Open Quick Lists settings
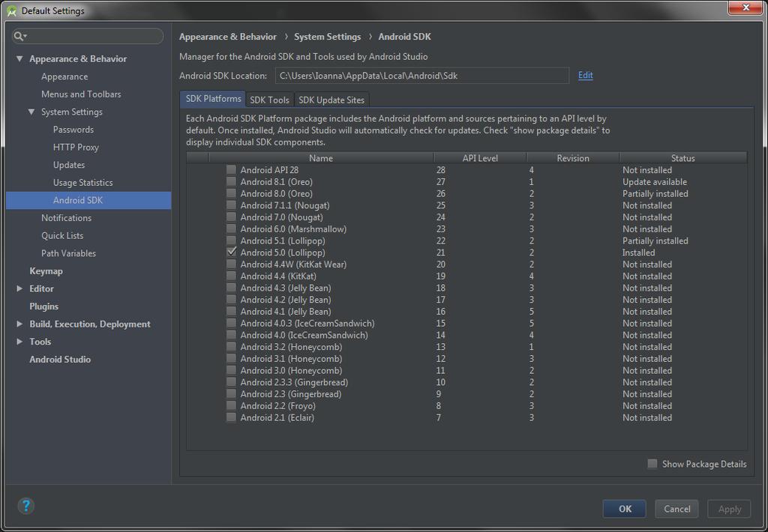The width and height of the screenshot is (768, 532). pyautogui.click(x=62, y=235)
